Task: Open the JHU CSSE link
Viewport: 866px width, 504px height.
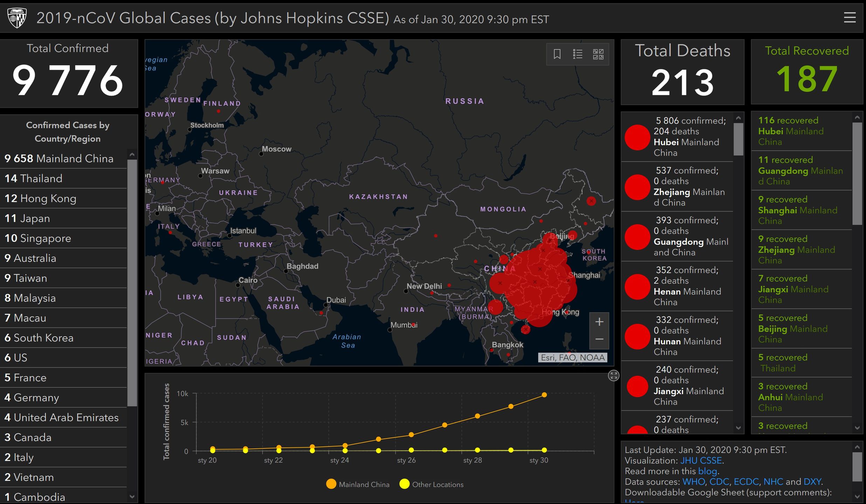Action: [701, 461]
